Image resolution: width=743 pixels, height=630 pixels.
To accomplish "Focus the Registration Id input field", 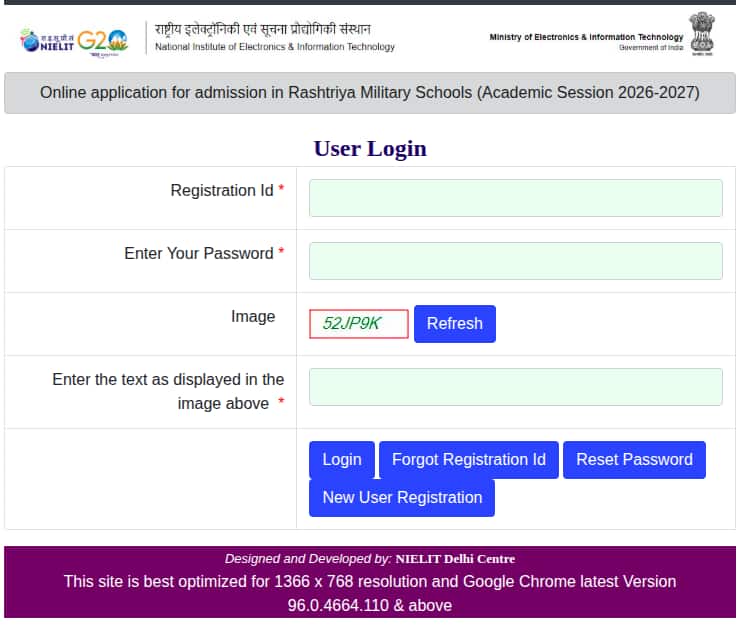I will [515, 198].
